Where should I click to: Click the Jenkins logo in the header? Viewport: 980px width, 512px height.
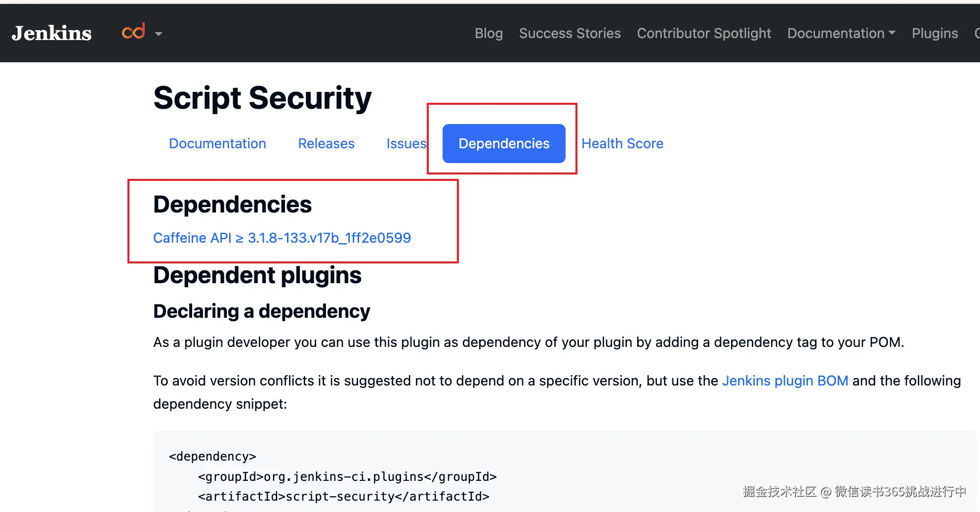[x=52, y=33]
